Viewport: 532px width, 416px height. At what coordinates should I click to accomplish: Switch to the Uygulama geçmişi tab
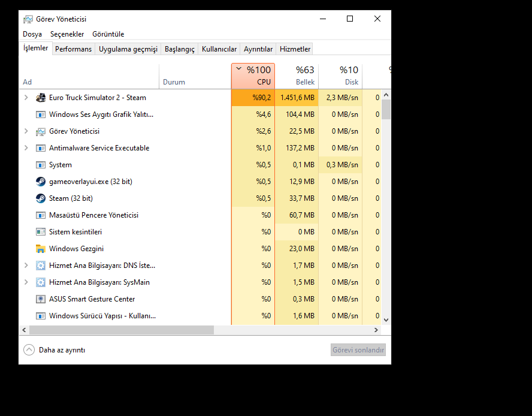coord(128,49)
